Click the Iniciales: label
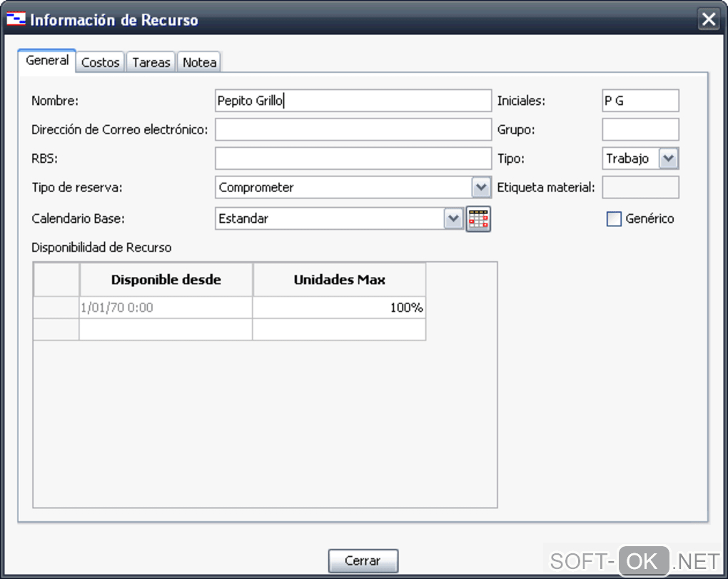The image size is (728, 579). [x=521, y=101]
